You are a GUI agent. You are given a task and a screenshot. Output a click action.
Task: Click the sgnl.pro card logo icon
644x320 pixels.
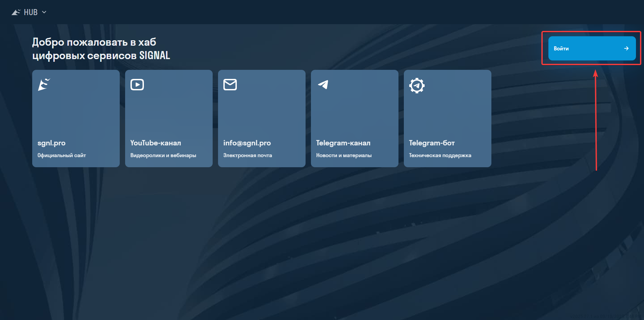[x=44, y=85]
